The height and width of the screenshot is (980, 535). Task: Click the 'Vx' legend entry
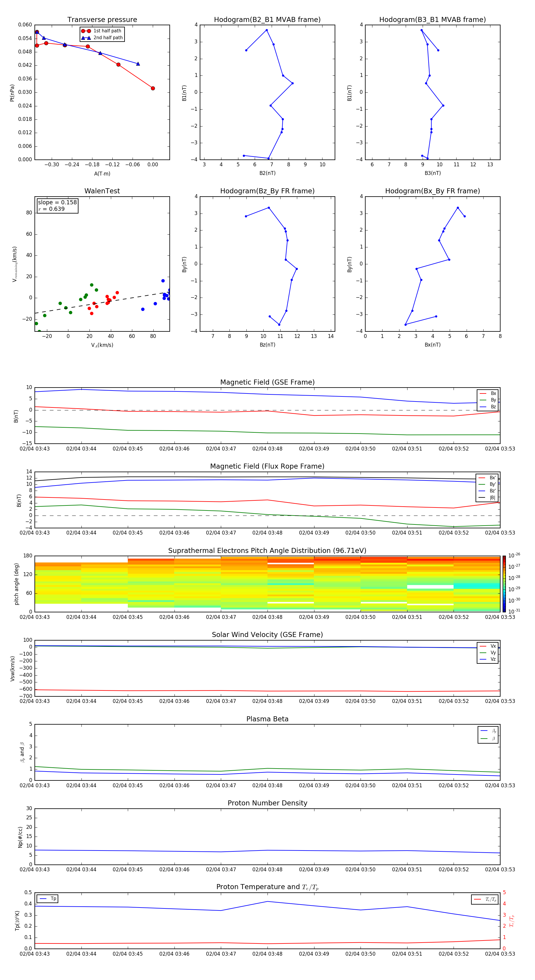coord(488,646)
